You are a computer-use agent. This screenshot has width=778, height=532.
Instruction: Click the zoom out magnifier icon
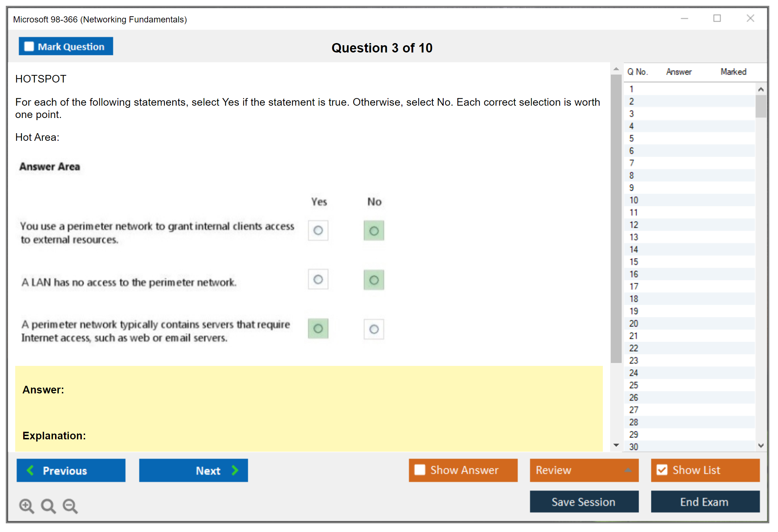pyautogui.click(x=70, y=505)
